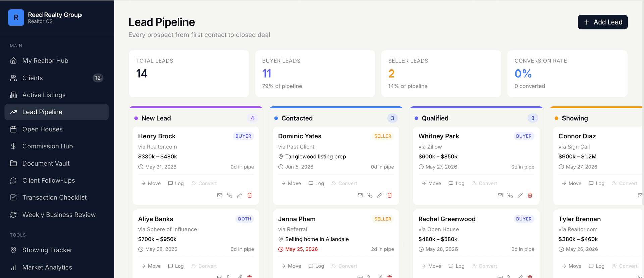Click the Add Lead button
This screenshot has height=278, width=644.
(602, 22)
